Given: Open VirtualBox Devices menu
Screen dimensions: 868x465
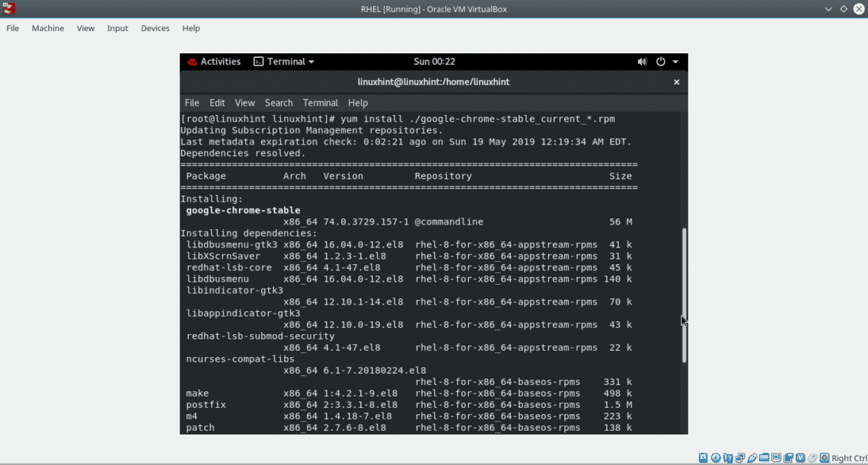Looking at the screenshot, I should 155,28.
